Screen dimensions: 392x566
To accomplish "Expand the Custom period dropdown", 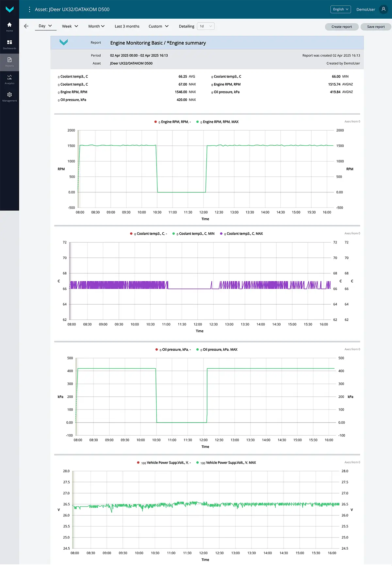I will (x=158, y=26).
